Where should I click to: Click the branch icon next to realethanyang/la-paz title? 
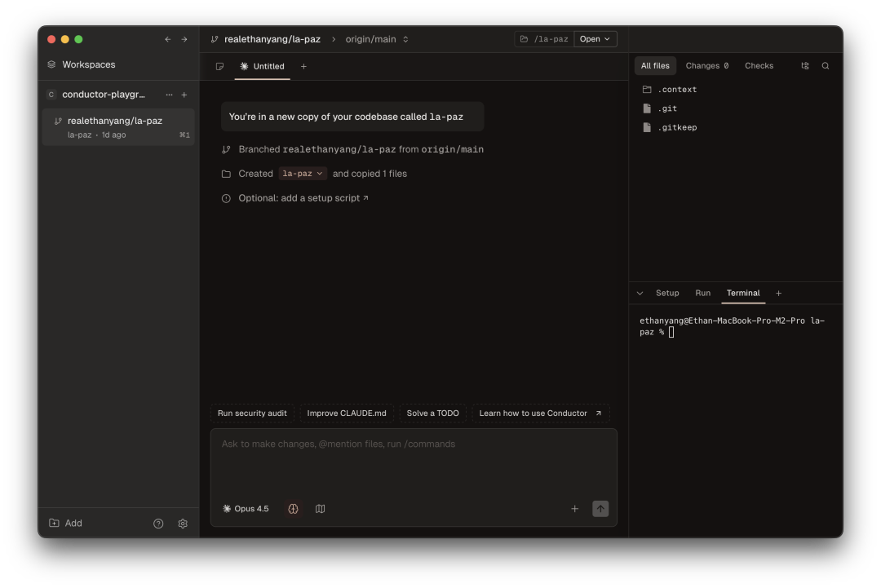[x=215, y=39]
